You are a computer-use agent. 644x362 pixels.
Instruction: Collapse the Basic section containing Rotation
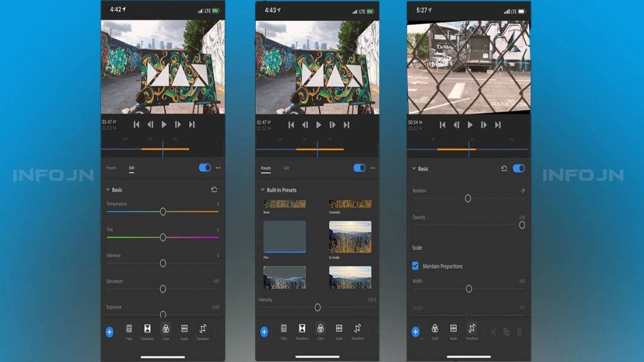pos(414,169)
